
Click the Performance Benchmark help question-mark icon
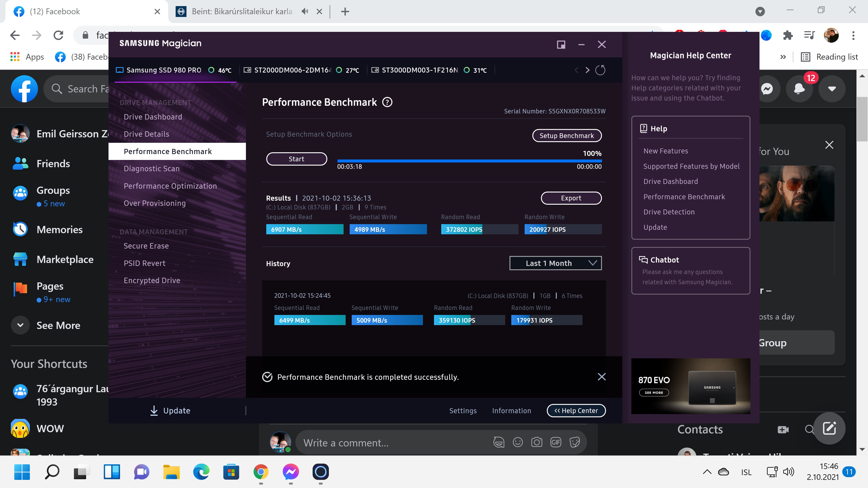[x=387, y=102]
